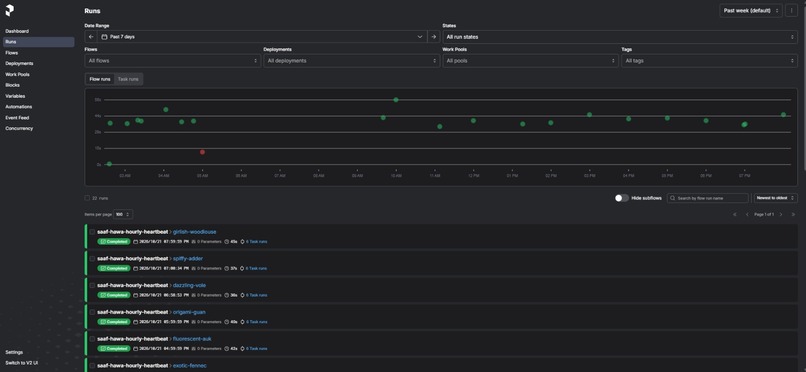The width and height of the screenshot is (806, 372).
Task: Click the green run dot at zero seconds
Action: click(x=109, y=164)
